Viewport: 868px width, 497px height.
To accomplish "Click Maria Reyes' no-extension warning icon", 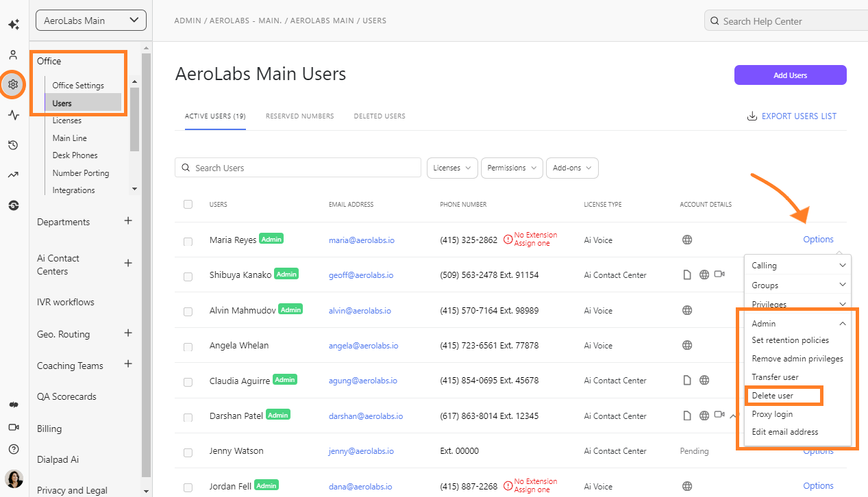I will 508,240.
